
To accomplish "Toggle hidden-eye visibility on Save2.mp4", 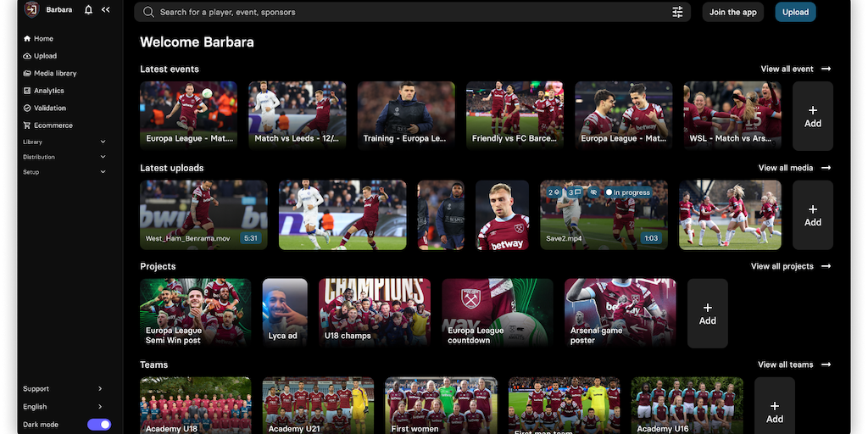I will point(593,192).
